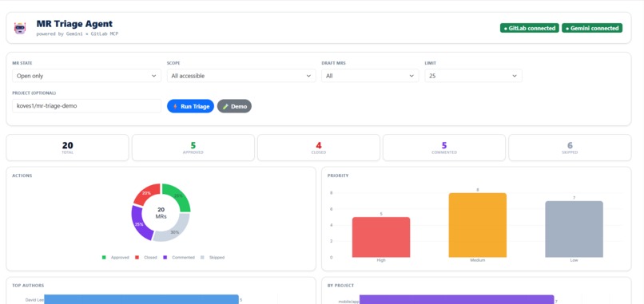The image size is (644, 304).
Task: Click the mobile/app bar in By Project
Action: [457, 300]
